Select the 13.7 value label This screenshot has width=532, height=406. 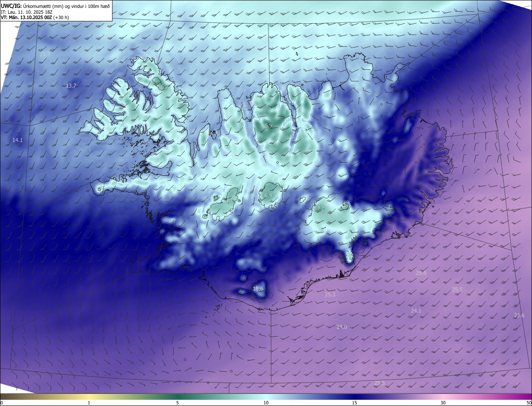pos(71,86)
